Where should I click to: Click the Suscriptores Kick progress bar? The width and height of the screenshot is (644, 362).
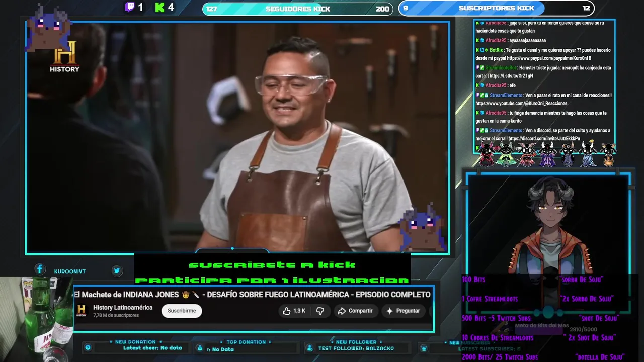[x=497, y=8]
